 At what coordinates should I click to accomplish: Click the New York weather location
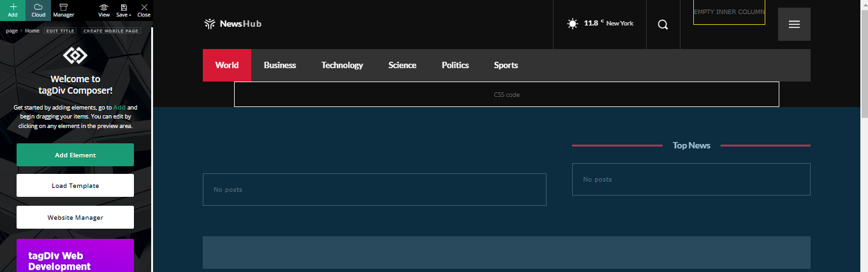click(x=620, y=24)
